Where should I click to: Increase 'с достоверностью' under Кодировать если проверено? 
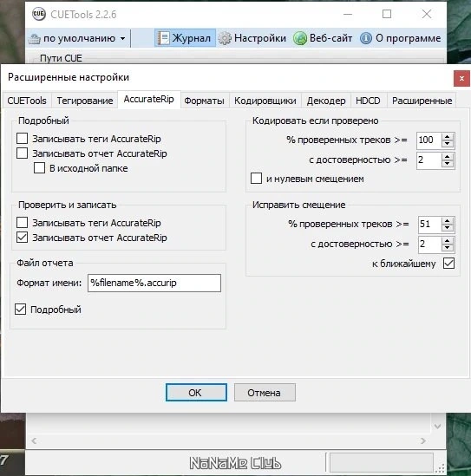[x=448, y=157]
